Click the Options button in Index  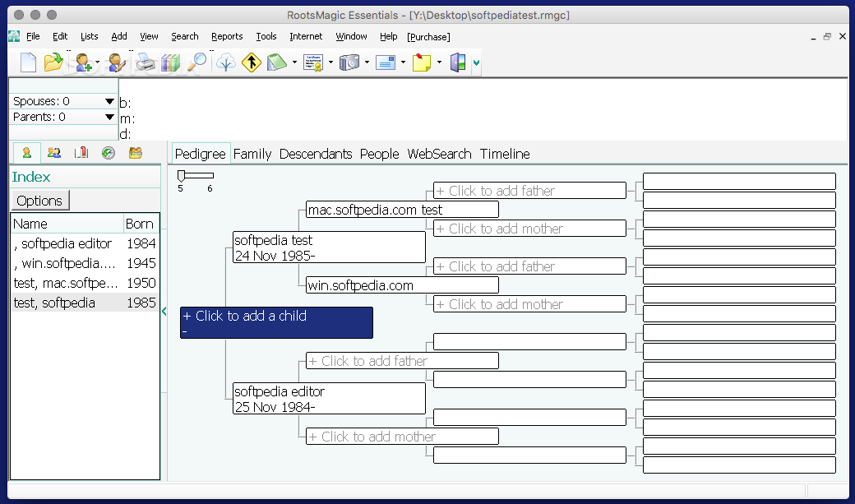[39, 201]
